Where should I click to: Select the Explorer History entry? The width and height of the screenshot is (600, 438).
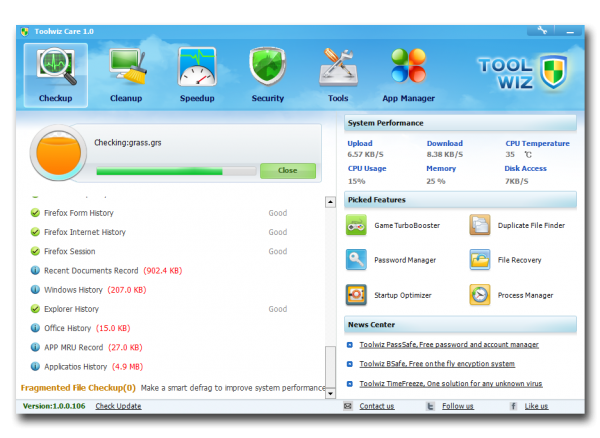coord(159,309)
